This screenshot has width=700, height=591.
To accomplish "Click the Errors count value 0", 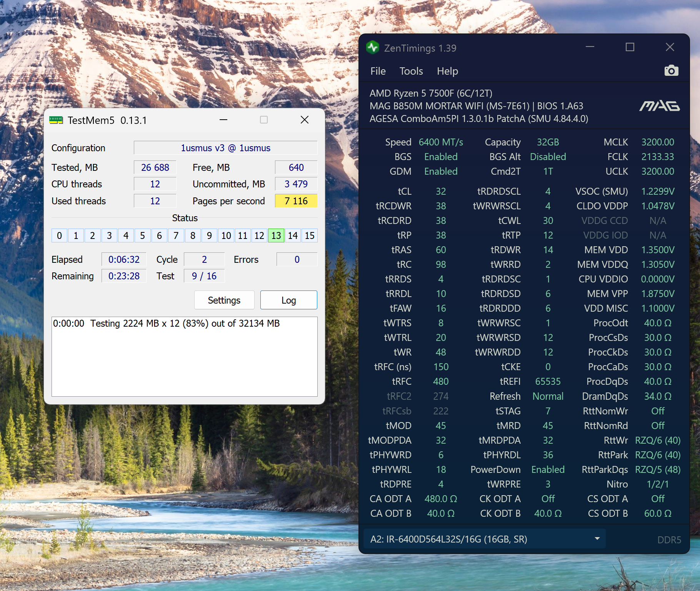I will tap(297, 259).
